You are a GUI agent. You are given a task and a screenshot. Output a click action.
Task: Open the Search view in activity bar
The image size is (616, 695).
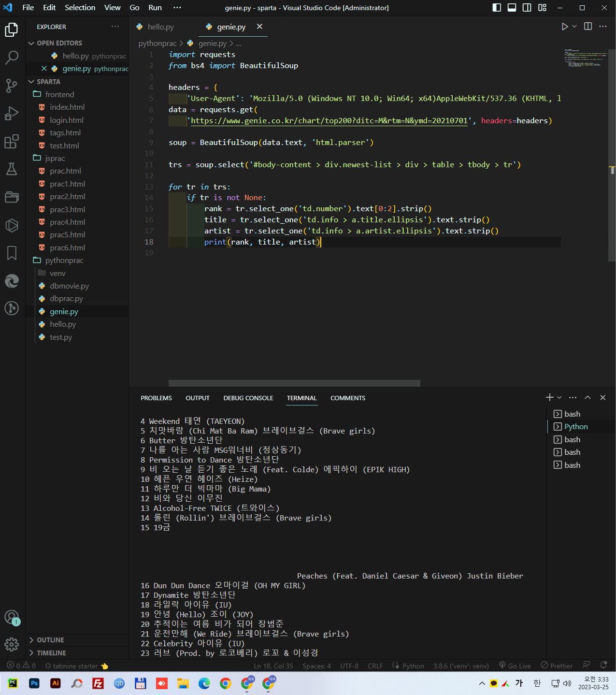tap(12, 58)
